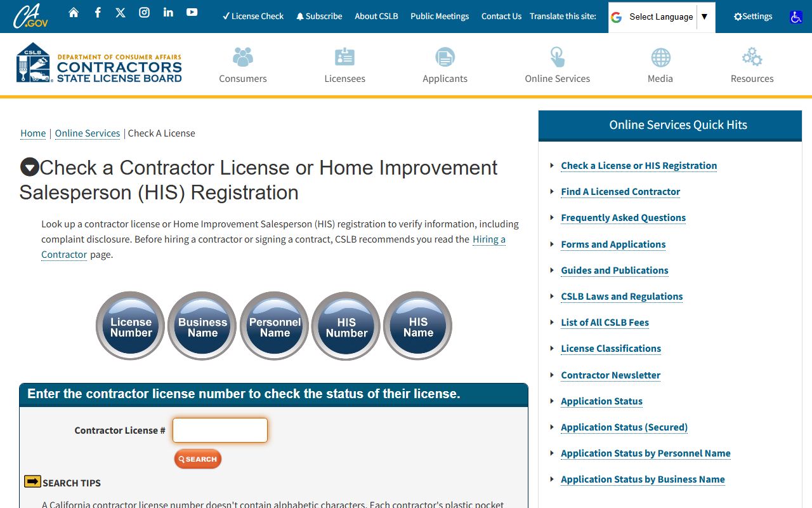Go to home via house icon
This screenshot has width=812, height=508.
[x=74, y=12]
